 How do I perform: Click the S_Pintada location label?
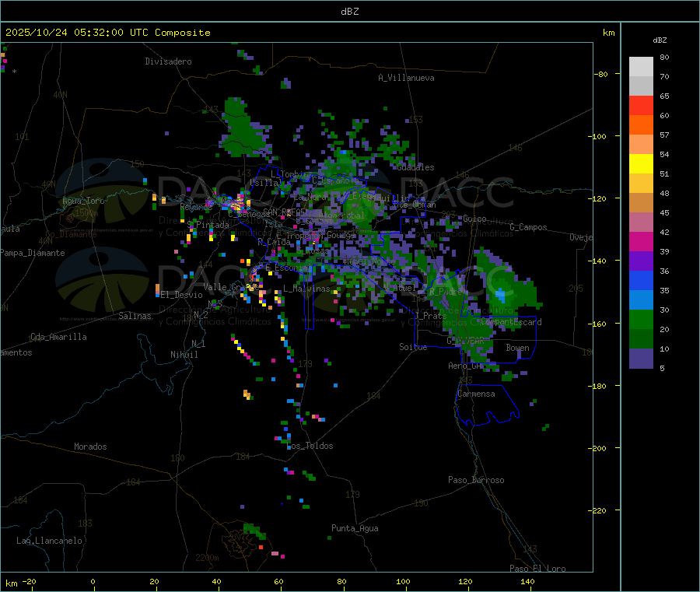click(x=208, y=225)
